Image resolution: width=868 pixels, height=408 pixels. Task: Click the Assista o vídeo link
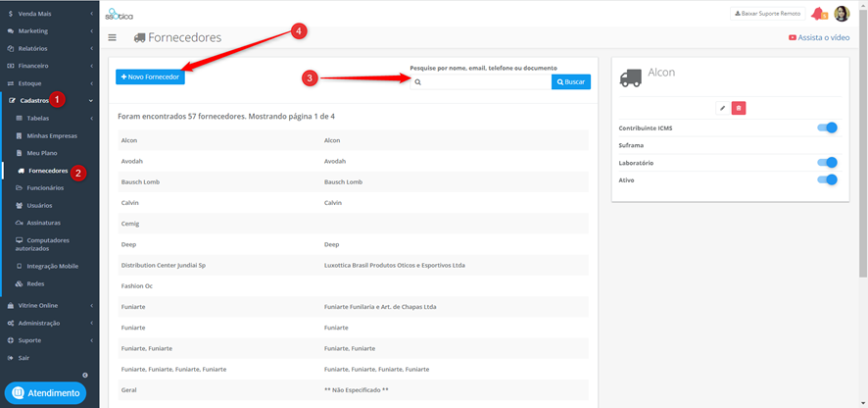819,37
